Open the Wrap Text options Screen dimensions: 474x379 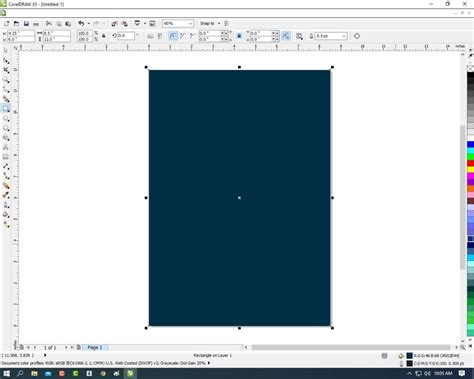[x=299, y=36]
